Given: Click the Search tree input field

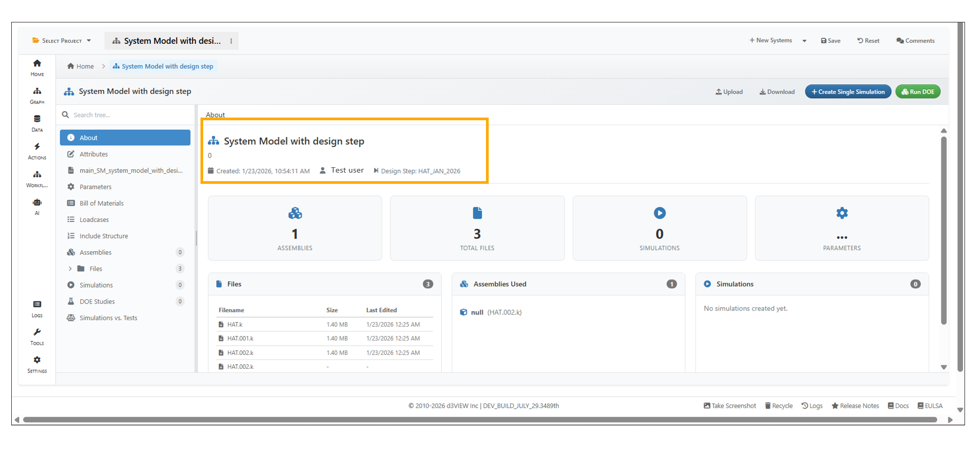Looking at the screenshot, I should pos(128,115).
